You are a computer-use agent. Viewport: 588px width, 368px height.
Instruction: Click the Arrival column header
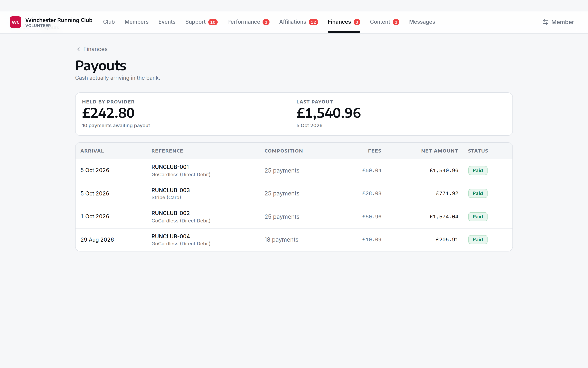[x=92, y=151]
